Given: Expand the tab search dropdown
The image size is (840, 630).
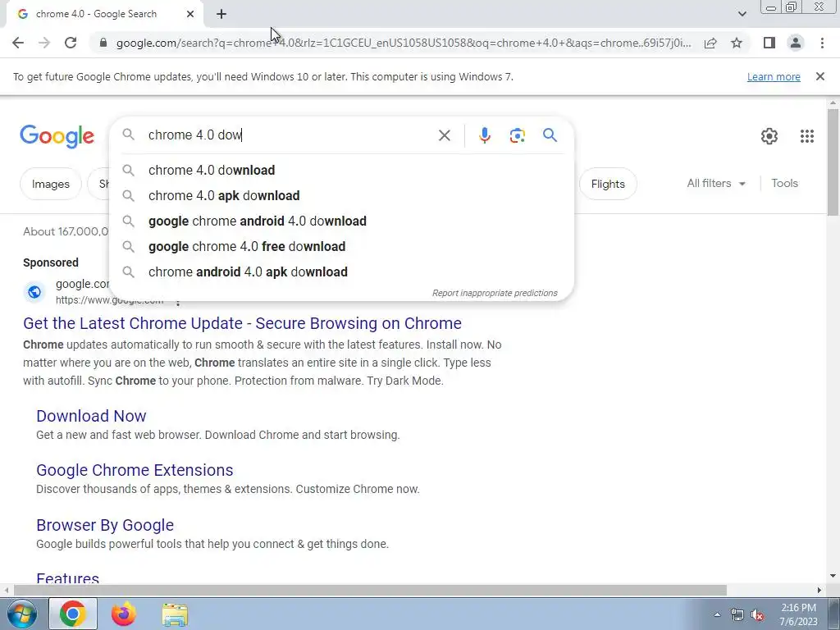Looking at the screenshot, I should 742,14.
